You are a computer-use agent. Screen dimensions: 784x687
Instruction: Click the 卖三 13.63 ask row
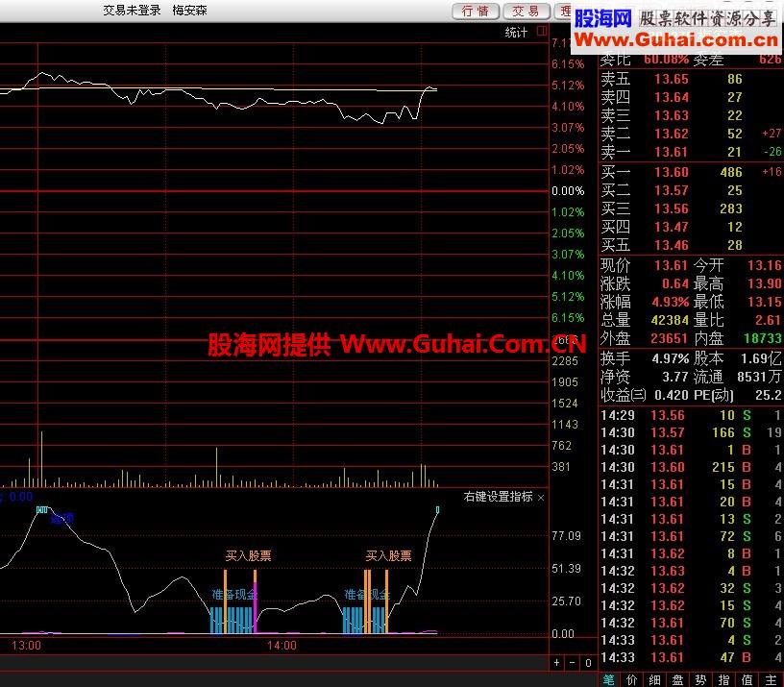[x=691, y=115]
